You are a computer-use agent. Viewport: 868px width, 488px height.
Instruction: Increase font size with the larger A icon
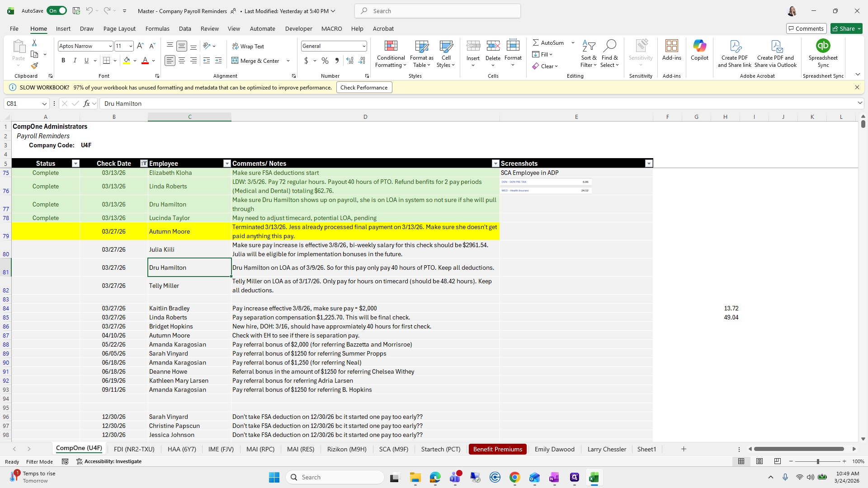click(x=140, y=46)
